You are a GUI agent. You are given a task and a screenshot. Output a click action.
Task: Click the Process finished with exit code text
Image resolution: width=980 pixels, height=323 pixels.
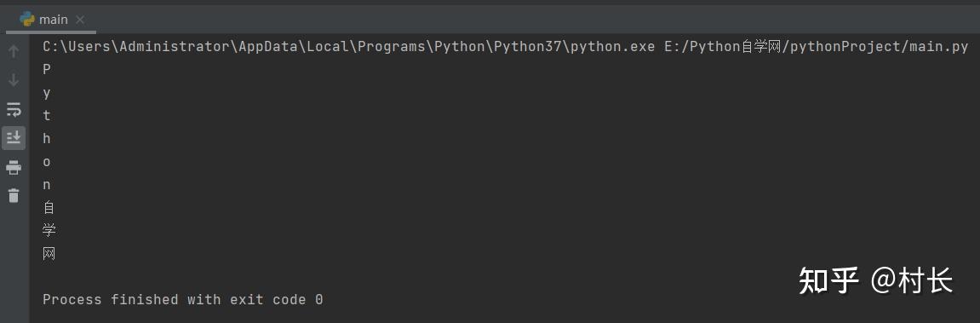coord(182,300)
